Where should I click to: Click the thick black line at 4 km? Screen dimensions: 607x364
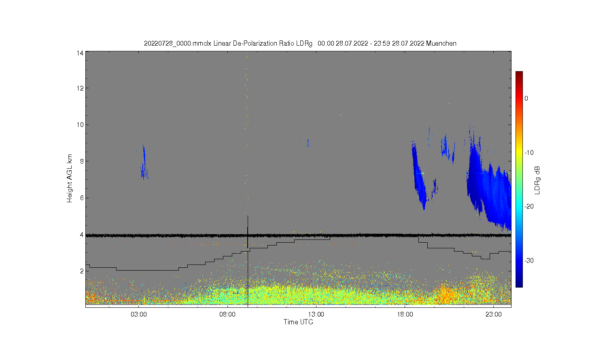(x=298, y=235)
